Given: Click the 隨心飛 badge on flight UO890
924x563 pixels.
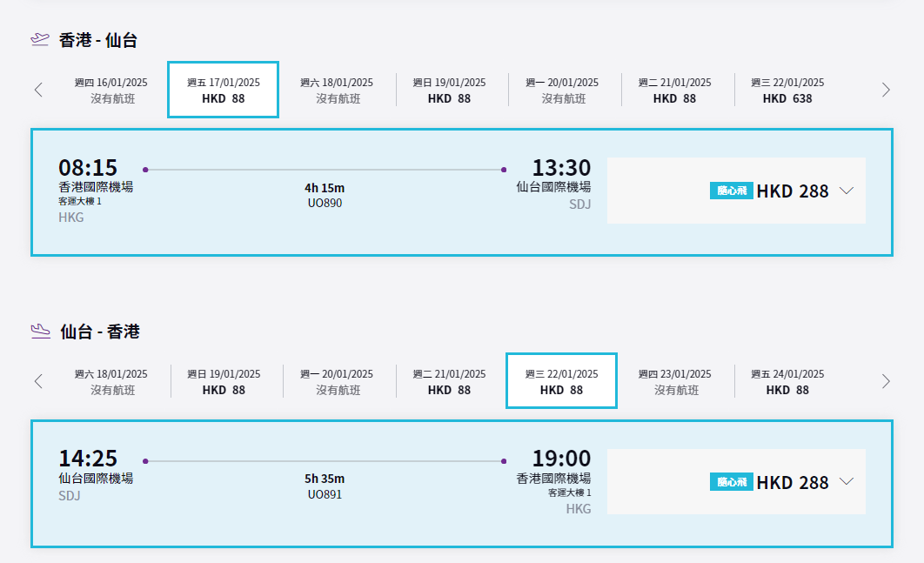Looking at the screenshot, I should tap(731, 191).
